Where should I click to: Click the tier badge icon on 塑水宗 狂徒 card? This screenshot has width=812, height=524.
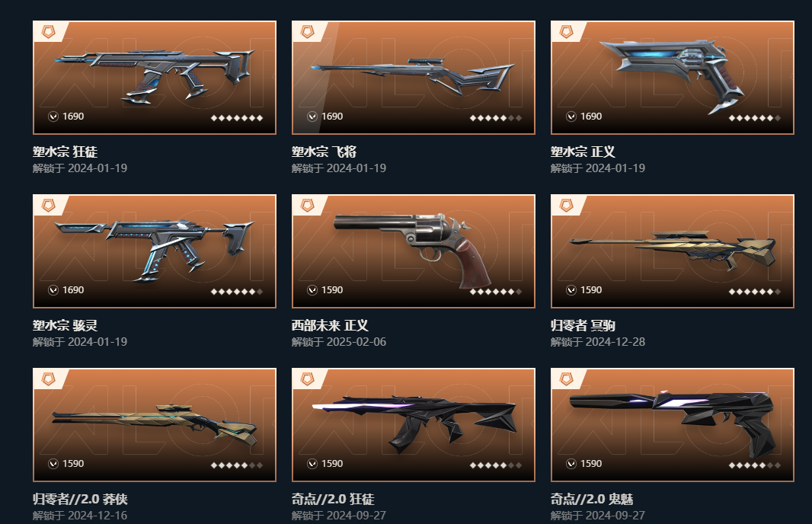click(48, 32)
